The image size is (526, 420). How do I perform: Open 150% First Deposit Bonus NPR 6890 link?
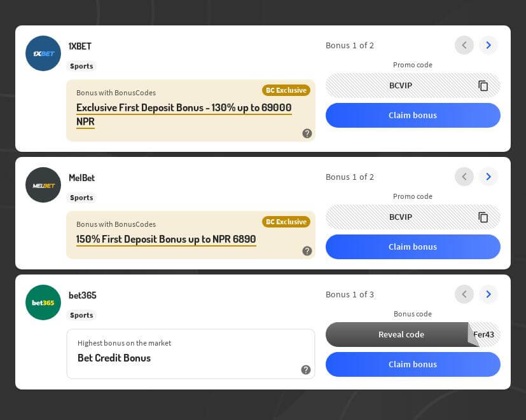point(166,240)
